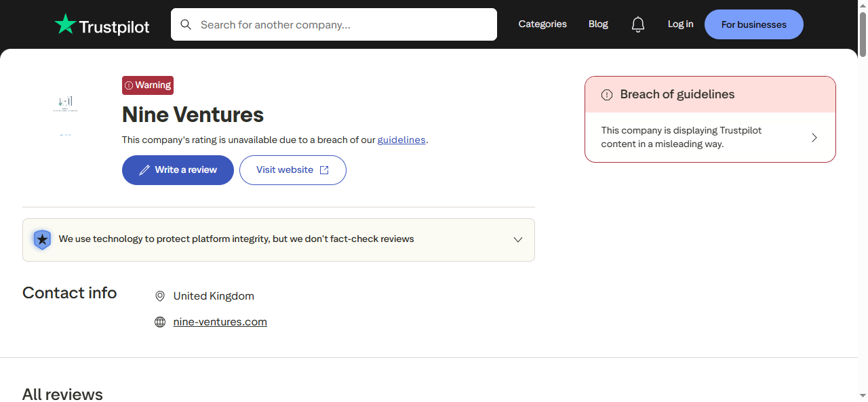Click the shield icon in the integrity banner
The height and width of the screenshot is (402, 868).
[x=42, y=239]
